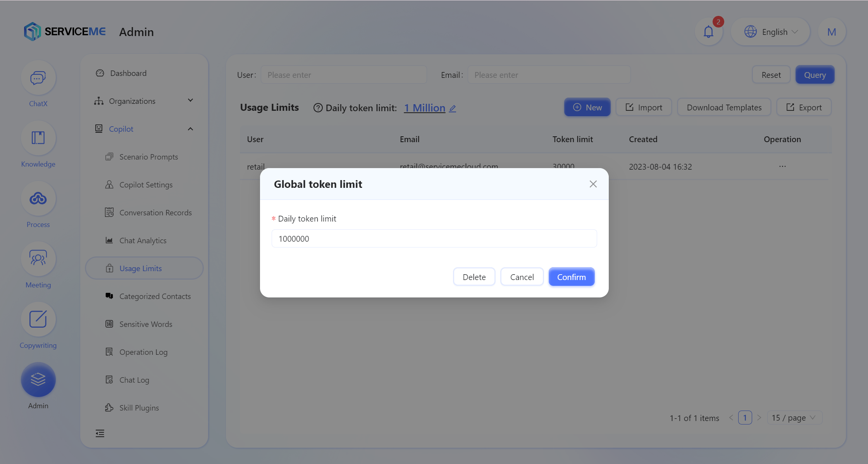The image size is (868, 464).
Task: Open the ChatX sidebar icon
Action: 38,78
